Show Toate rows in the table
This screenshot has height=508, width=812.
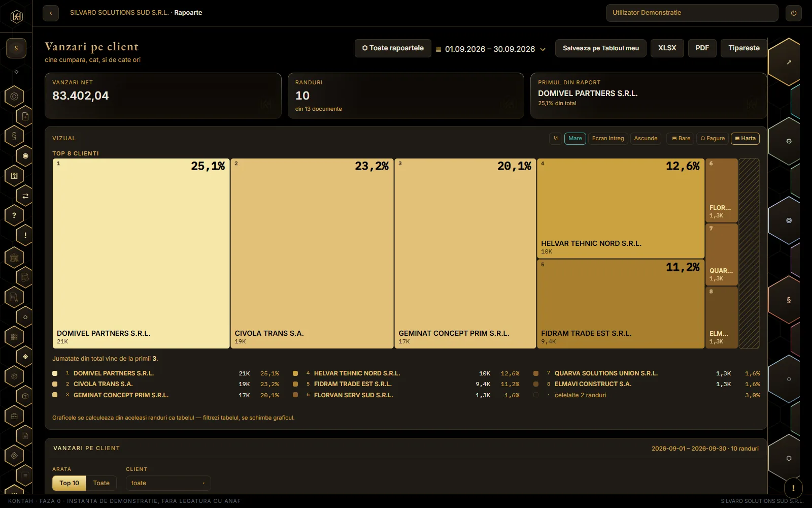coord(101,483)
